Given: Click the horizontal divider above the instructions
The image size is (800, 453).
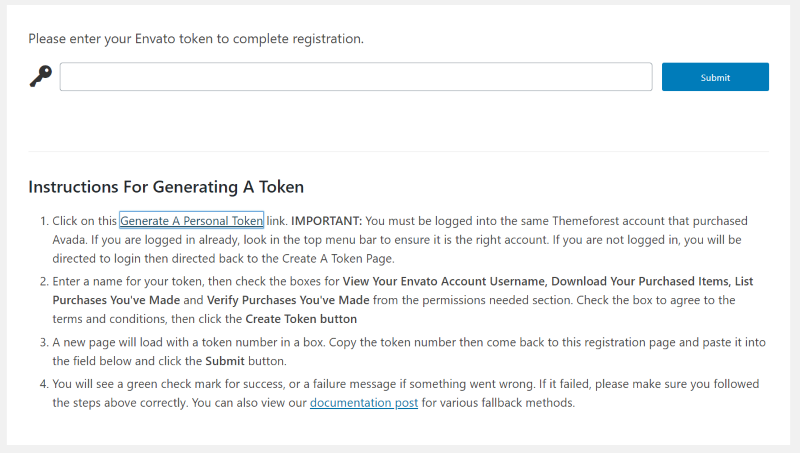Looking at the screenshot, I should (398, 151).
